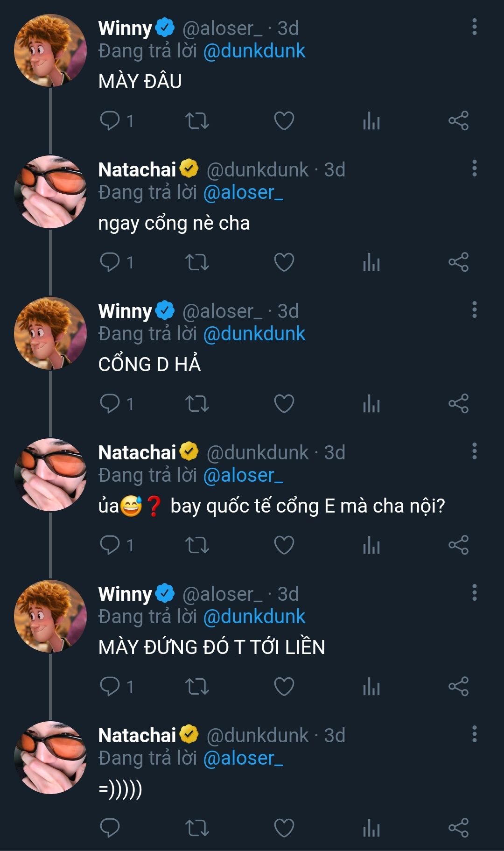Open more options menu on "=)))))" tweet
This screenshot has height=851, width=504.
click(474, 734)
